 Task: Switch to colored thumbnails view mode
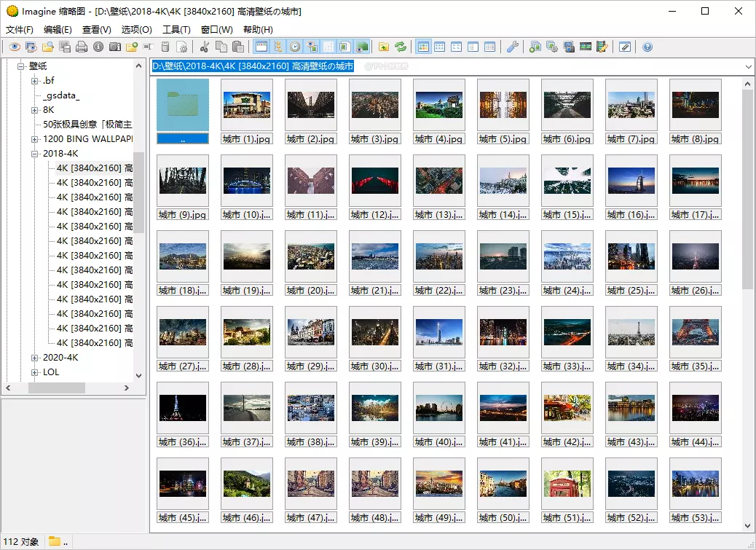pyautogui.click(x=423, y=47)
